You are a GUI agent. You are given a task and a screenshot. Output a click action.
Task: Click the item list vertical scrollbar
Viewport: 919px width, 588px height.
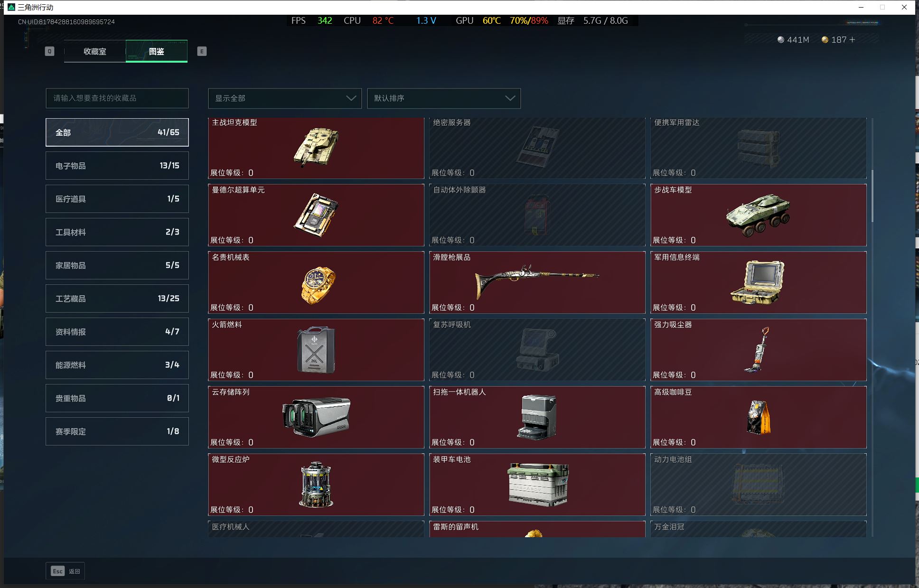[x=872, y=196]
